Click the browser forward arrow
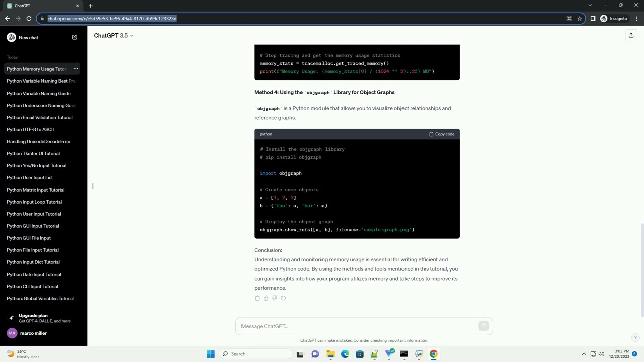 18,19
